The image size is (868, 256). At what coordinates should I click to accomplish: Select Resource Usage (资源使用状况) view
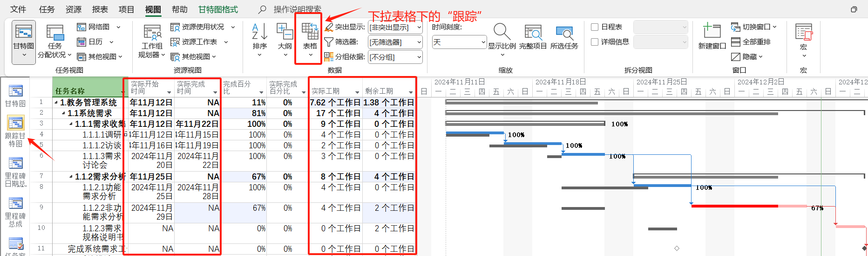coord(203,27)
